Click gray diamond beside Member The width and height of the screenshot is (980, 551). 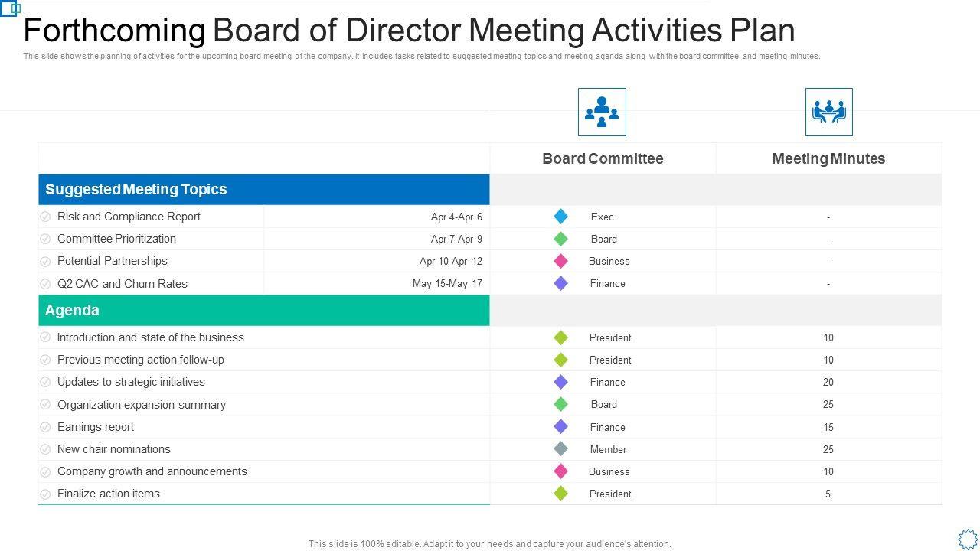[561, 449]
